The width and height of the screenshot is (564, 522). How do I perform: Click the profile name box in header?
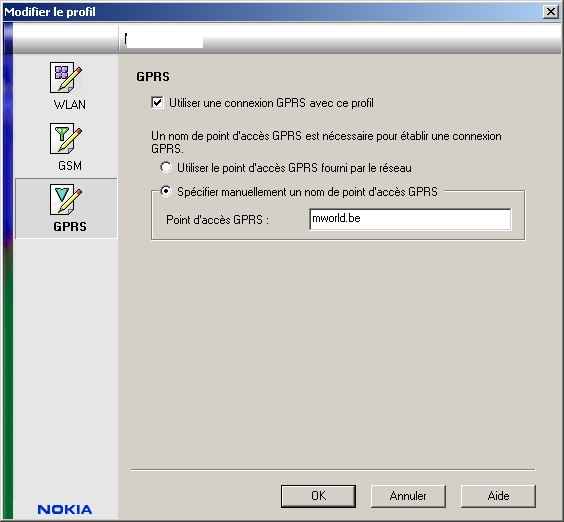164,40
